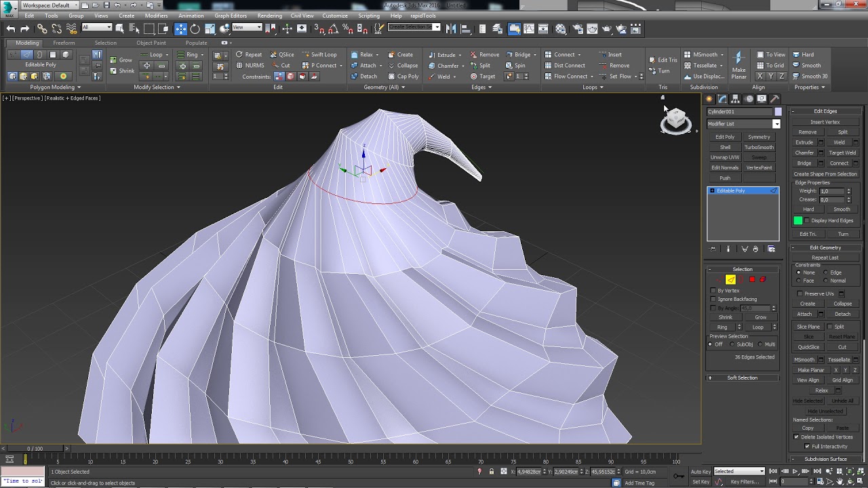Viewport: 868px width, 488px height.
Task: Collapse the Edit Geometry rollout
Action: (825, 247)
